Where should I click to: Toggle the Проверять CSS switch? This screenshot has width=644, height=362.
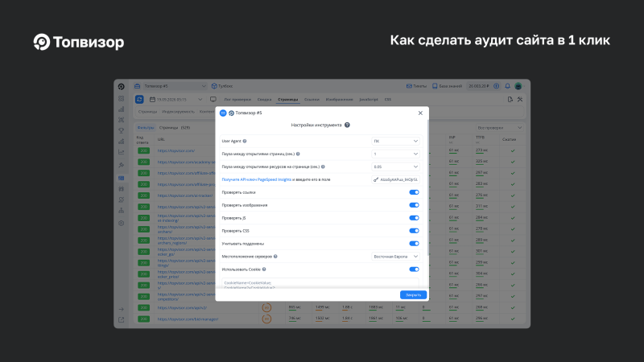point(414,231)
